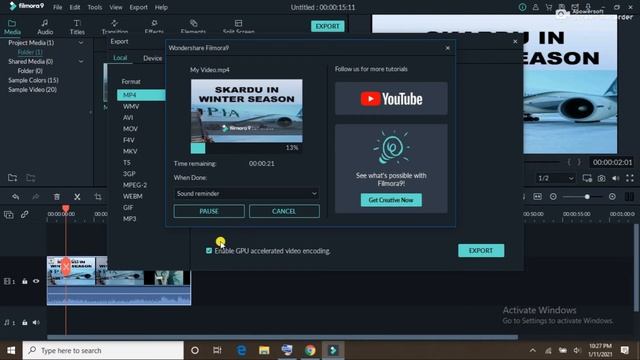Pause the export progress
Image resolution: width=640 pixels, height=360 pixels.
(209, 211)
